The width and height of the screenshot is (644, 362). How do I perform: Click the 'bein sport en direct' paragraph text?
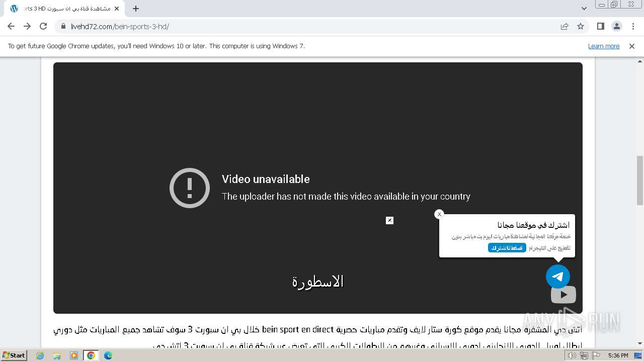[298, 330]
